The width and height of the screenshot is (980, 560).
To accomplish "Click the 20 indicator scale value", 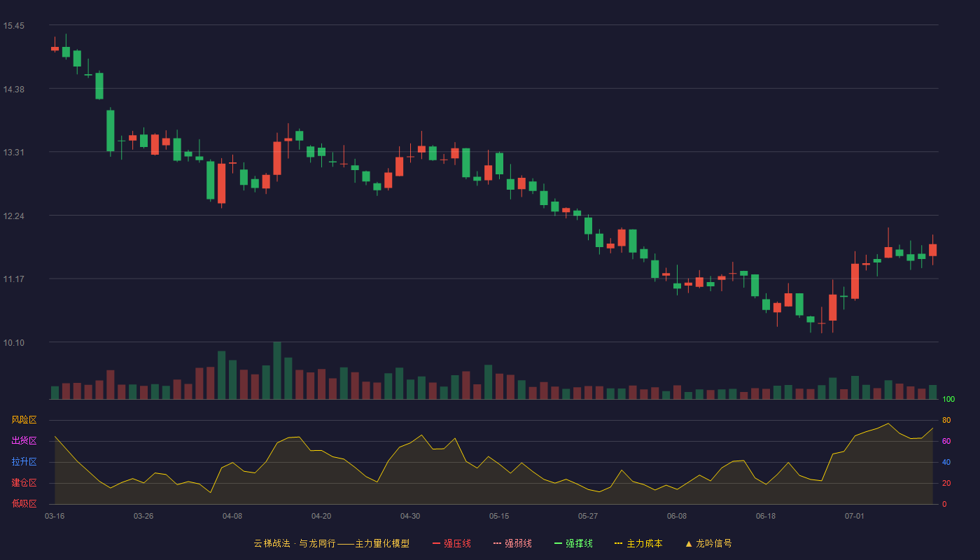I will pyautogui.click(x=946, y=483).
